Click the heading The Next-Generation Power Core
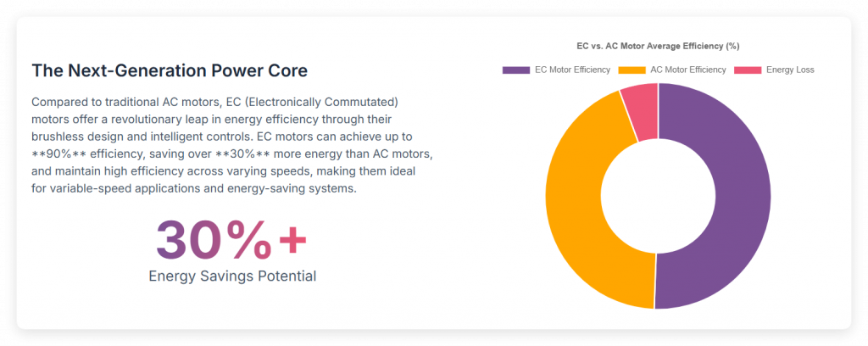 point(170,70)
